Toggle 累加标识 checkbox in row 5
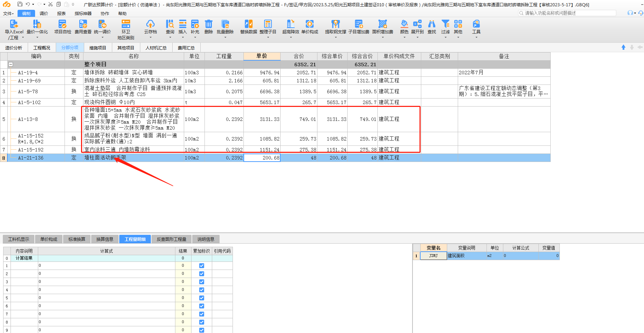The height and width of the screenshot is (333, 644). pos(202,298)
